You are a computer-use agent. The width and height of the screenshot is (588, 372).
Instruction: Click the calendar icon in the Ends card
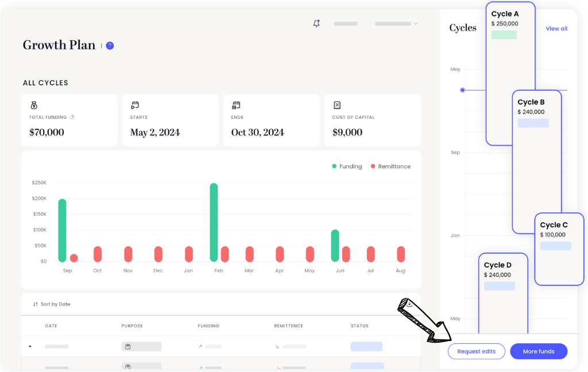[x=235, y=106]
